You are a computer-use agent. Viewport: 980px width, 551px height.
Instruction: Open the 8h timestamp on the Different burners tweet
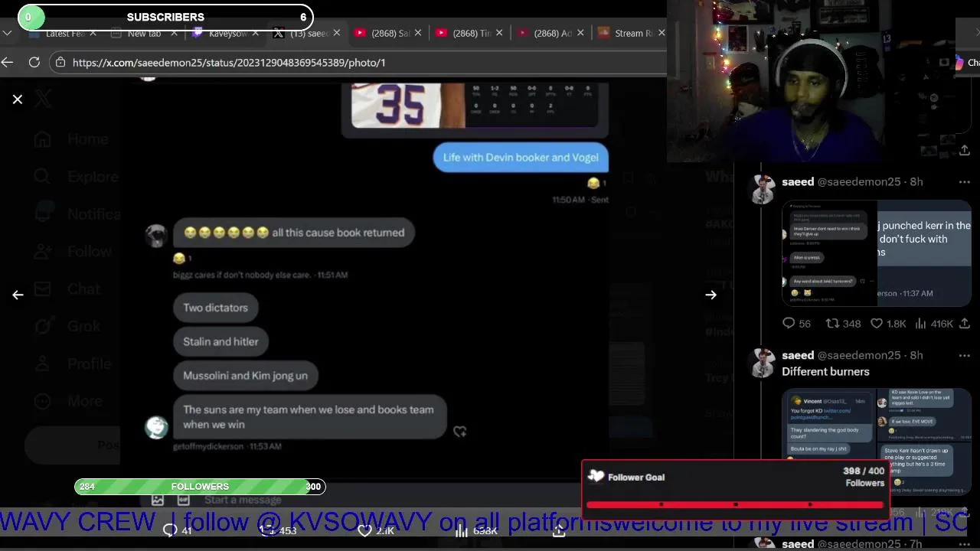pyautogui.click(x=916, y=356)
